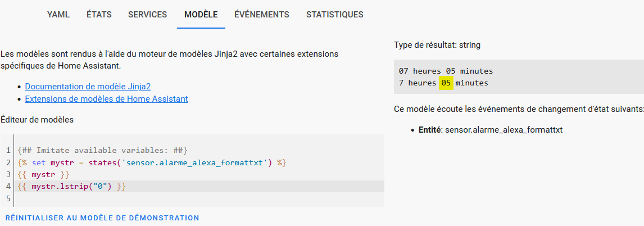
Task: Click Réinitialiser au modèle de démonstration button
Action: click(102, 218)
